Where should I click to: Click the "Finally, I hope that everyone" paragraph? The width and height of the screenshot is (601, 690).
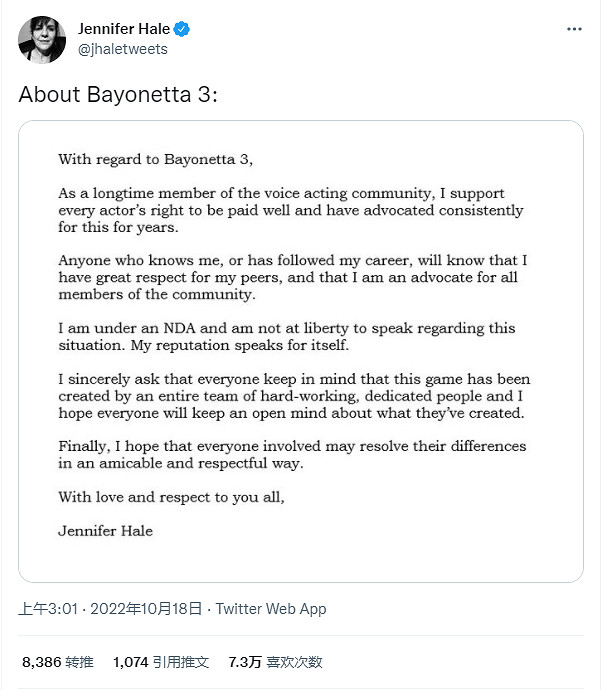(x=292, y=454)
